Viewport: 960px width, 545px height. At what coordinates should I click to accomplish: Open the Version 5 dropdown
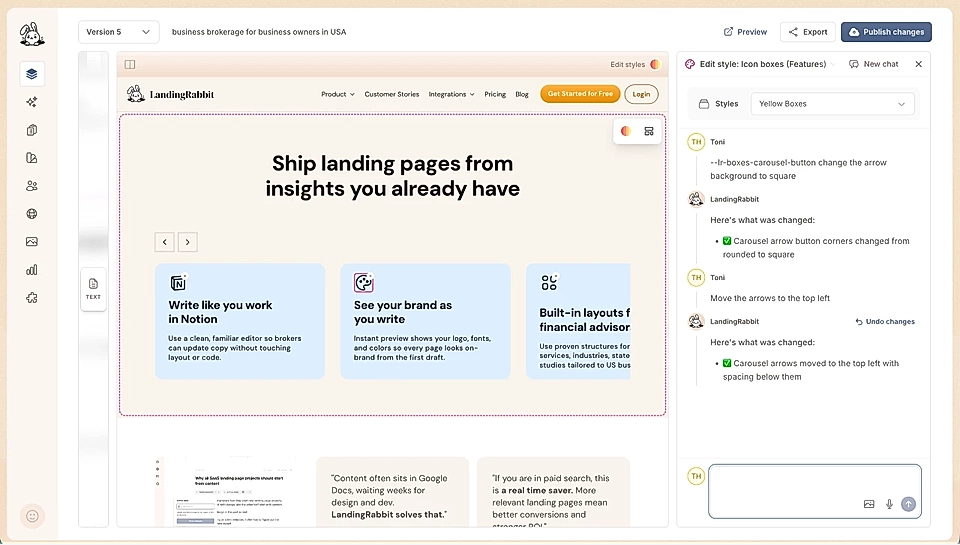click(x=119, y=32)
